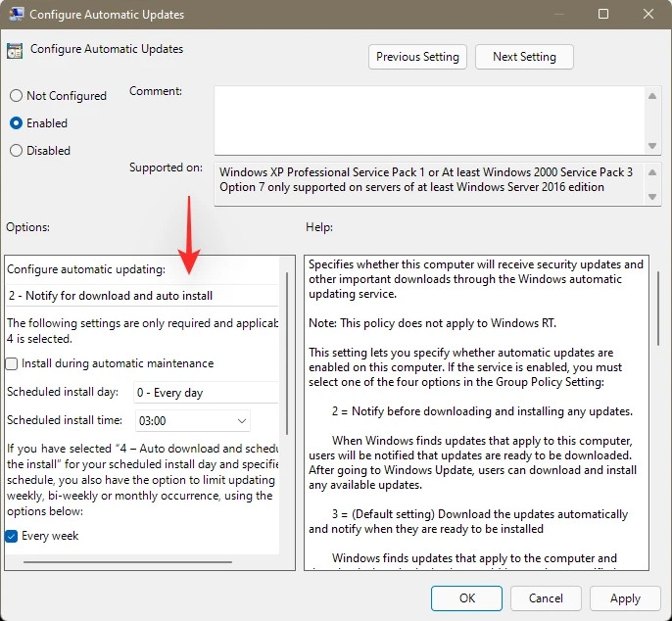The height and width of the screenshot is (621, 672).
Task: Click the Options pane vertical scrollbar
Action: (287, 354)
